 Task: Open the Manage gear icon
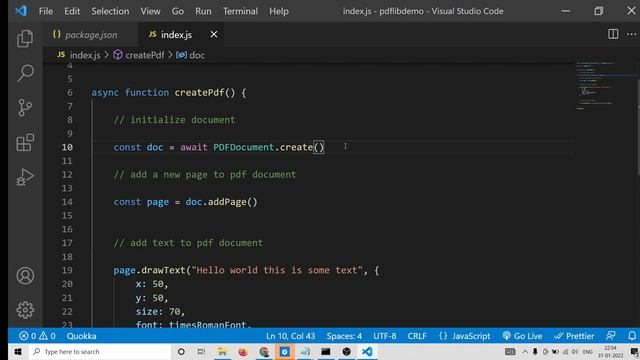click(x=25, y=310)
